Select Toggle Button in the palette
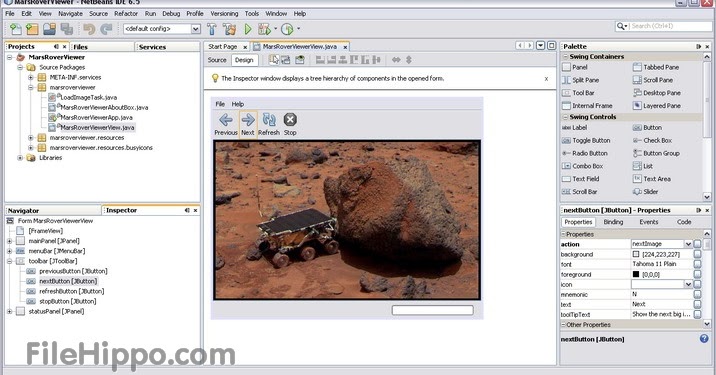Screen dimensions: 716x375 tap(586, 141)
